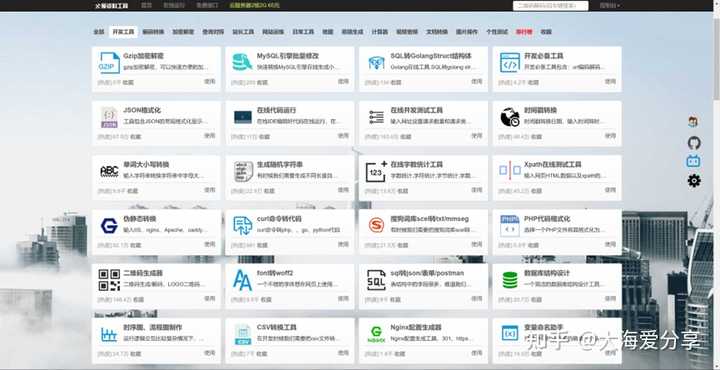Screen dimensions: 720x370
Task: Click the chart icon for 时序图、流程图制作
Action: (109, 335)
